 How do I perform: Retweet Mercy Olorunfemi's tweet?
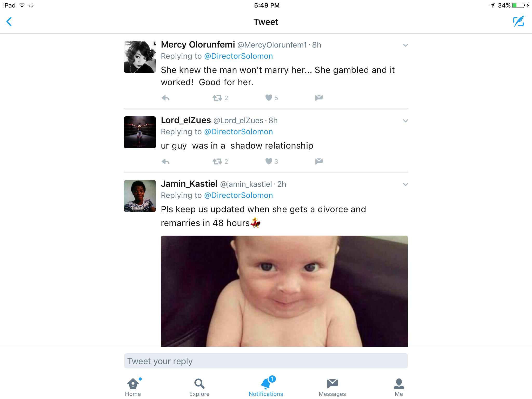[217, 98]
